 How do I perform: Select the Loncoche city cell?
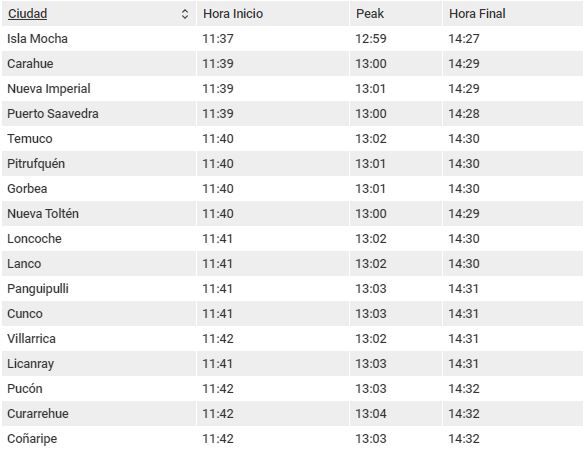tap(99, 239)
